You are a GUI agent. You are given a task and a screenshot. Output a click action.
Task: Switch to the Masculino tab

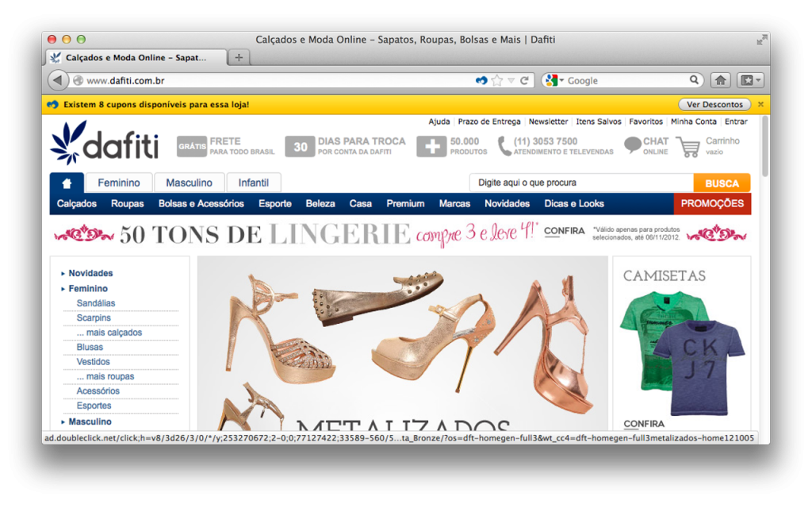pyautogui.click(x=189, y=183)
